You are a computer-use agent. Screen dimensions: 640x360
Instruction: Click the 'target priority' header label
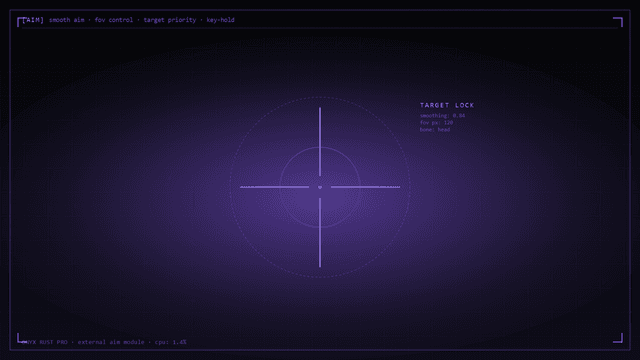pyautogui.click(x=170, y=20)
